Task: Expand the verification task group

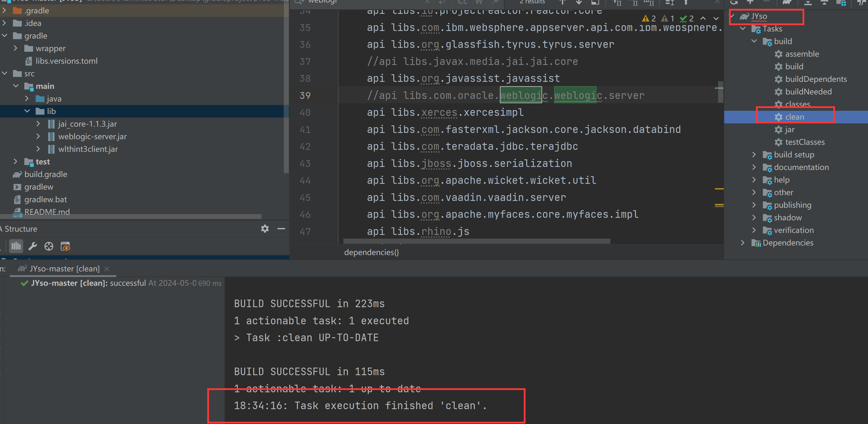Action: [754, 230]
